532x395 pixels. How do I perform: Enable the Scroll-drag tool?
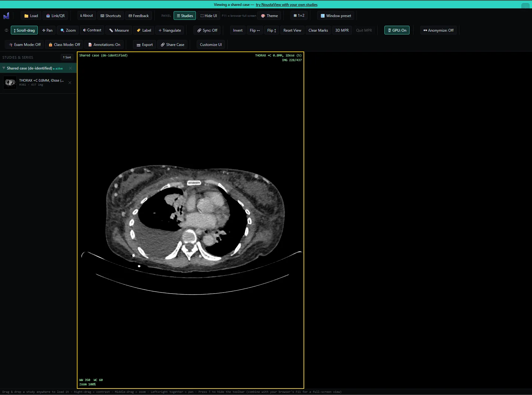pos(24,30)
